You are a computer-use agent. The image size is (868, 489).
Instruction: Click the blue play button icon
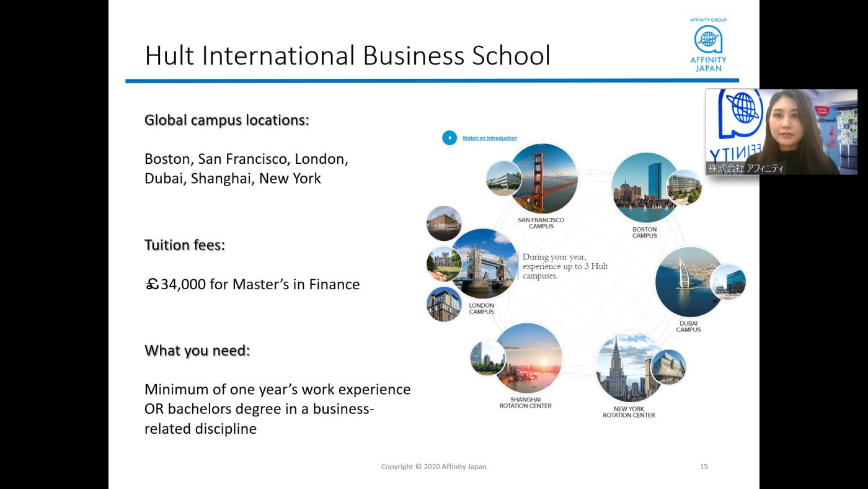pyautogui.click(x=449, y=138)
